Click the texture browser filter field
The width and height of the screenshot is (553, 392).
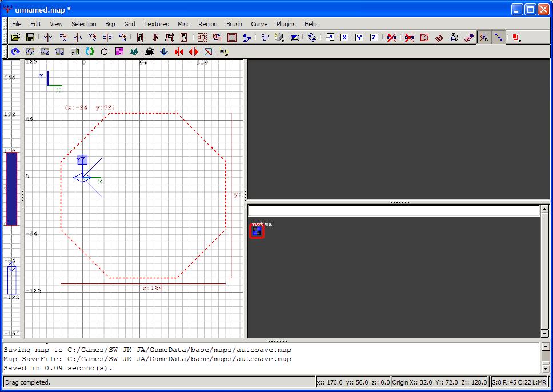pos(394,211)
